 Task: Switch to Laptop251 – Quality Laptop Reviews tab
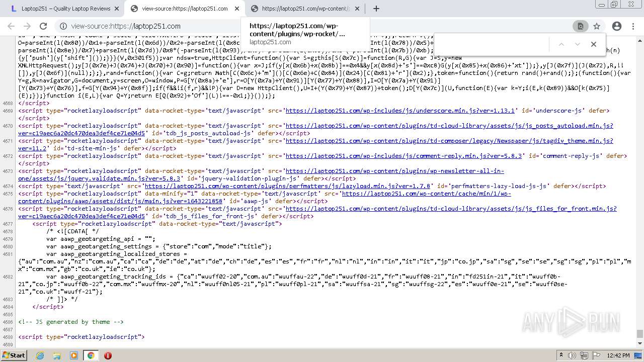65,9
